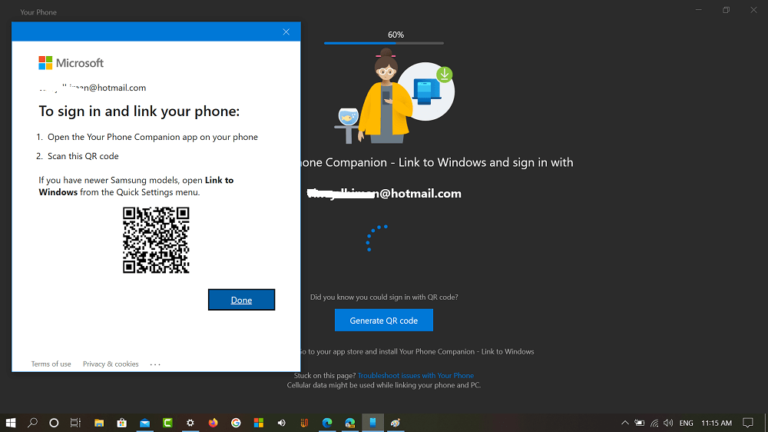The width and height of the screenshot is (768, 432).
Task: Click the Microsoft logo
Action: point(71,63)
